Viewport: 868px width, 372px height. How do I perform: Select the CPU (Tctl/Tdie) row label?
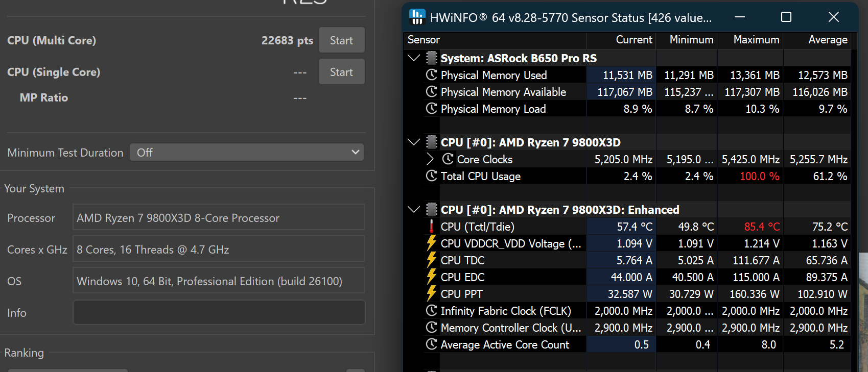click(478, 227)
